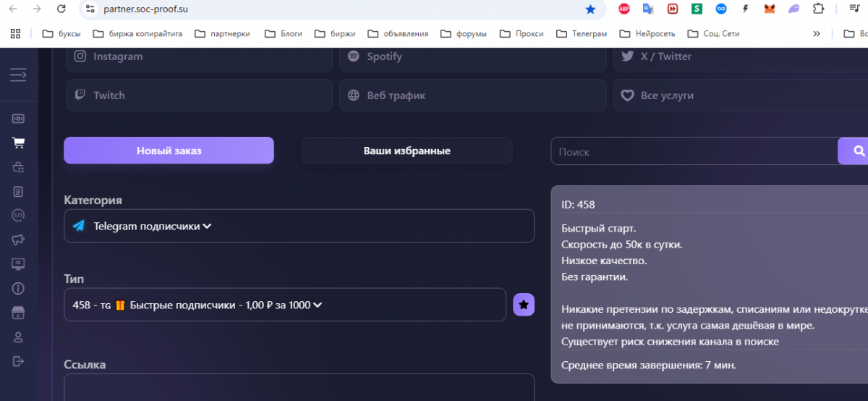Viewport: 868px width, 401px height.
Task: Open the media control playlist icon
Action: 854,9
